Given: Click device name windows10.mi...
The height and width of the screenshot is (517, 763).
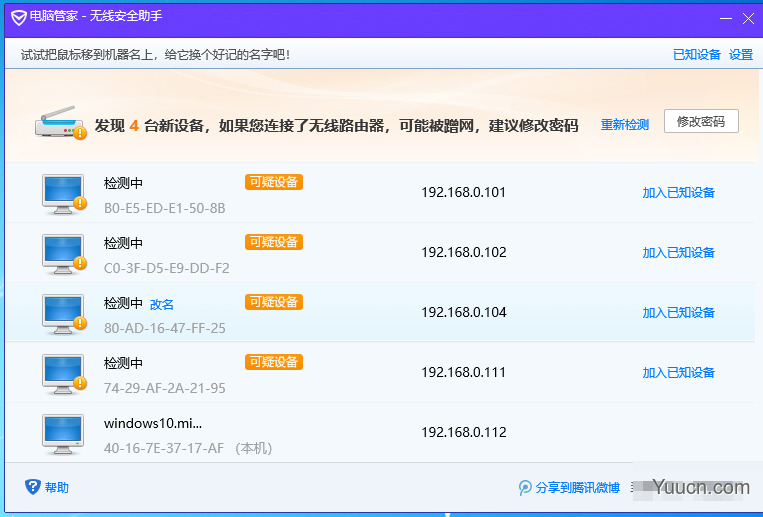Looking at the screenshot, I should [x=153, y=424].
